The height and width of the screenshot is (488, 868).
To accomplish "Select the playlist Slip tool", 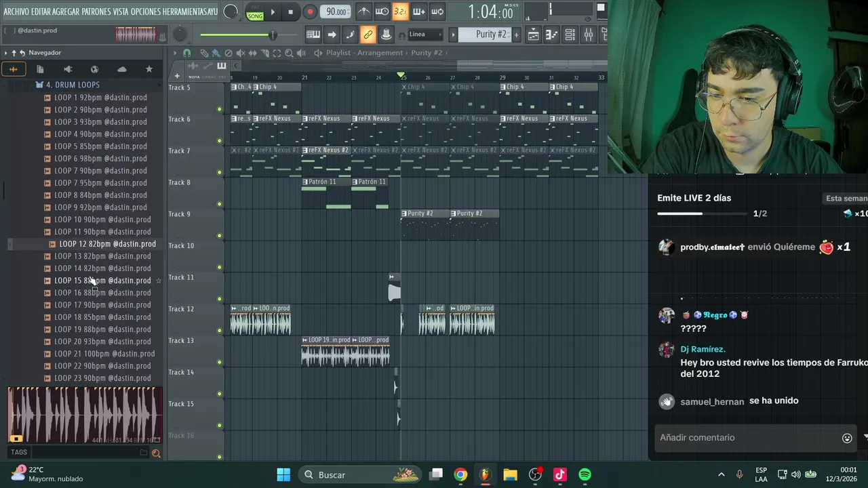I will click(253, 53).
